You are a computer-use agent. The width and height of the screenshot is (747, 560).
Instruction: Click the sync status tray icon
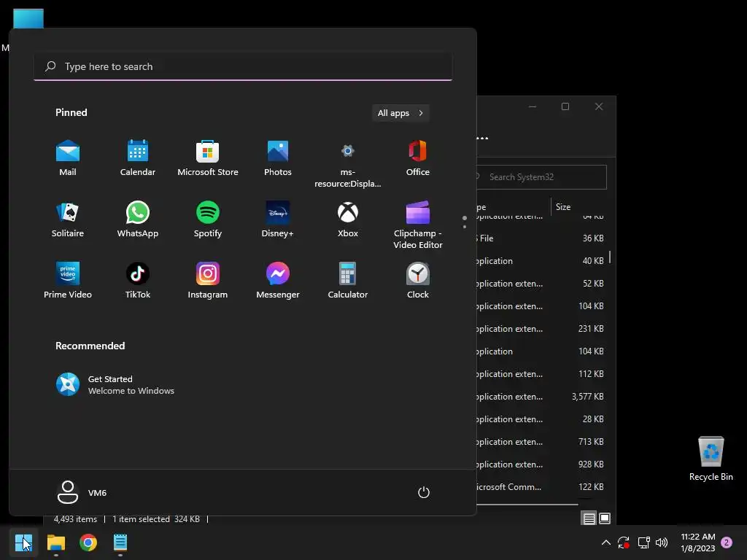pos(624,542)
